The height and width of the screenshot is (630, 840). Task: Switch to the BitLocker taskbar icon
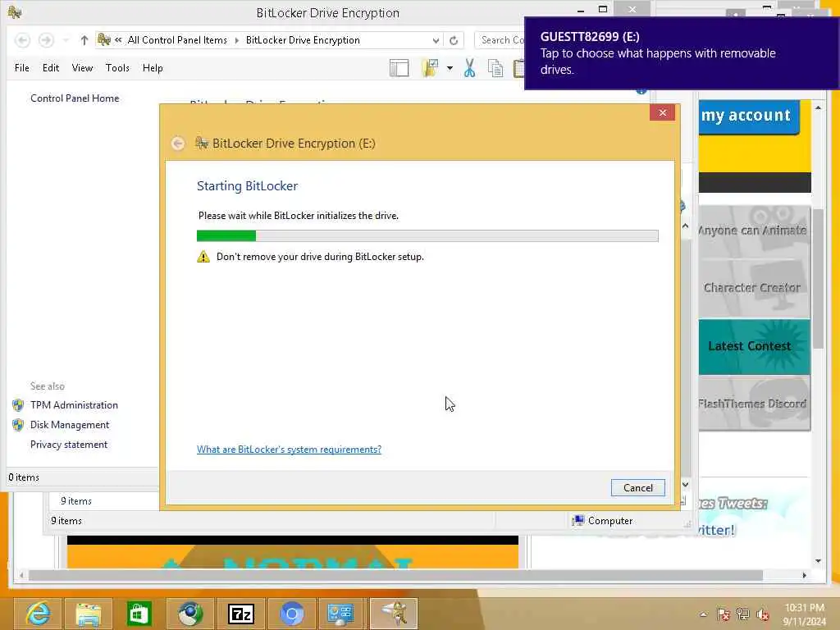point(393,614)
